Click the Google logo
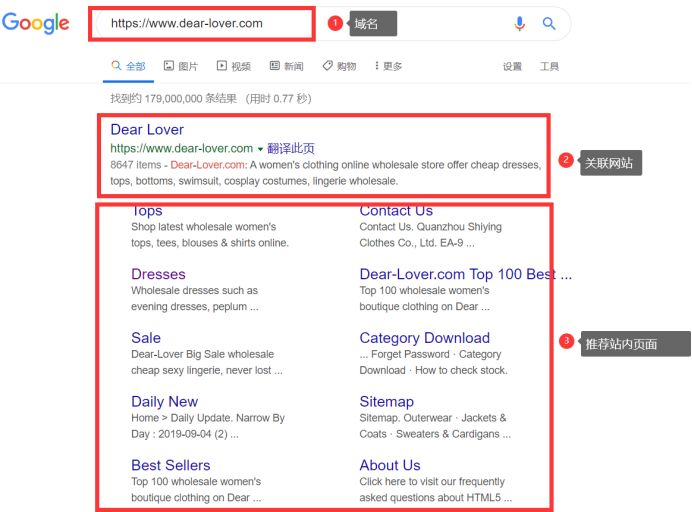Viewport: 692px width, 512px height. click(36, 23)
